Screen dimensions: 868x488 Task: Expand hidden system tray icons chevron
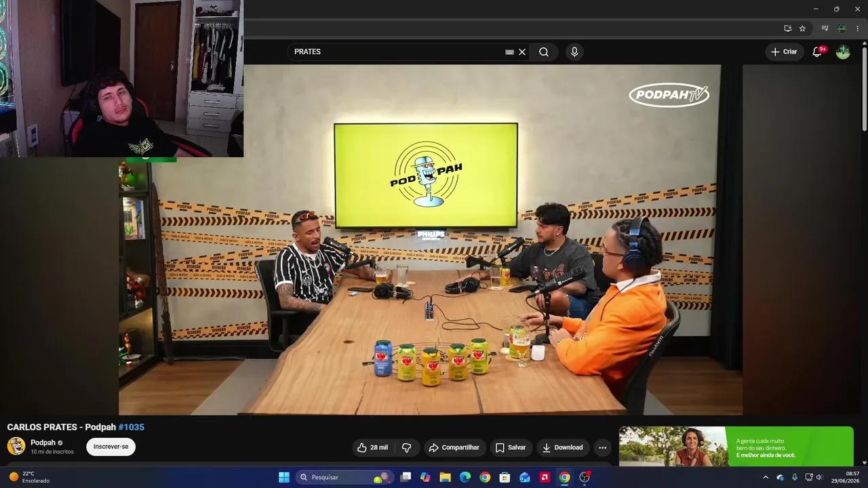(x=766, y=477)
